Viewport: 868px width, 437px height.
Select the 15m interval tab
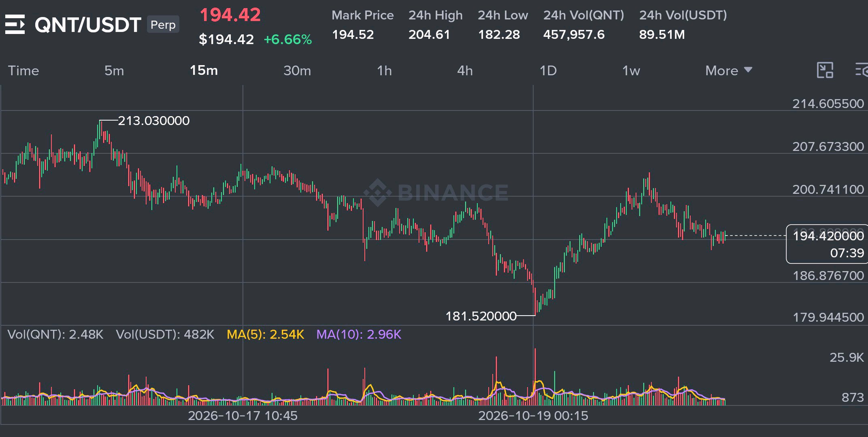click(204, 70)
